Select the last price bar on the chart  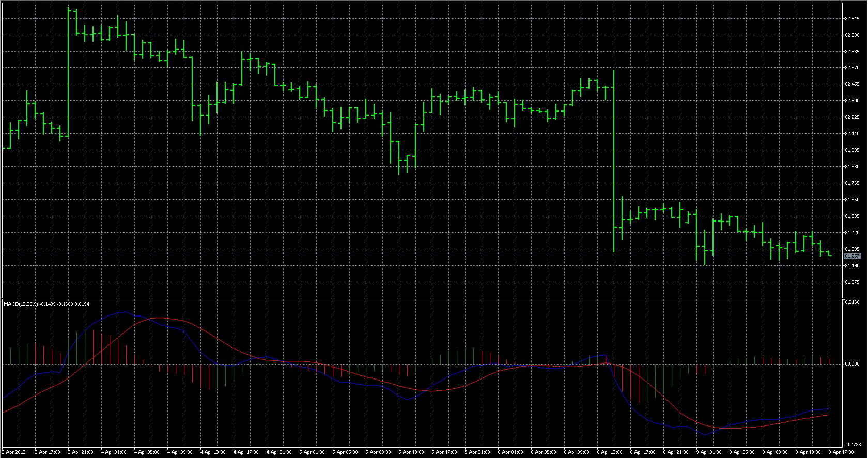pos(829,252)
